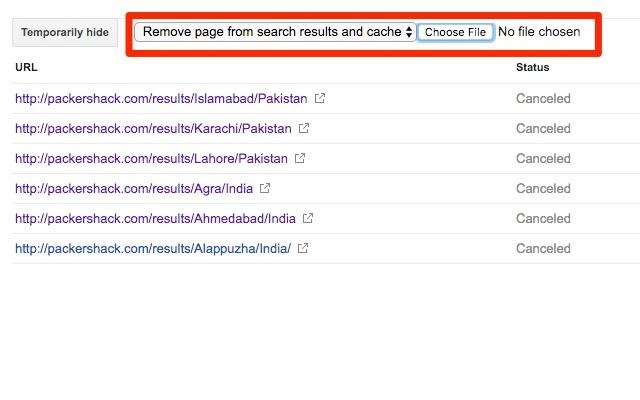Open external link icon for Islamabad URL
This screenshot has height=400, width=640.
coord(320,99)
